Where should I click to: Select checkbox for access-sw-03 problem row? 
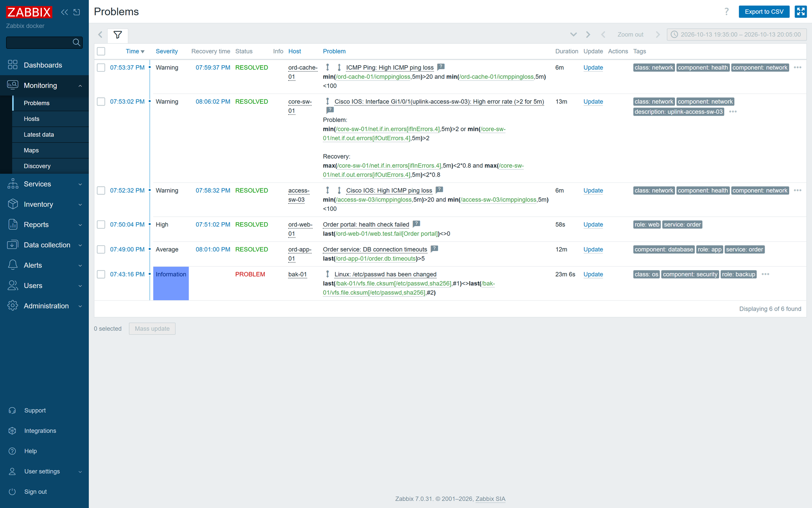(x=101, y=190)
